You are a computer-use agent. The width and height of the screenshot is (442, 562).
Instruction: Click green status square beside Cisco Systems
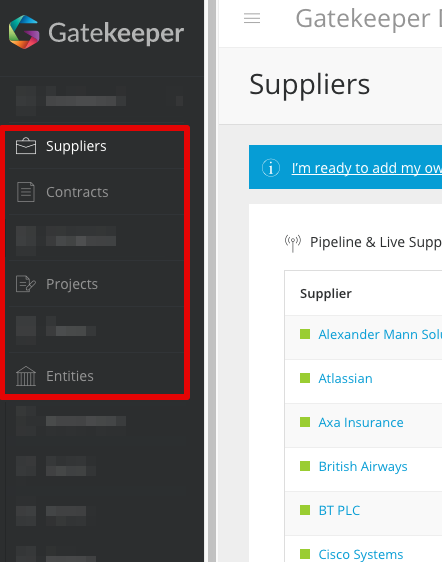point(305,554)
